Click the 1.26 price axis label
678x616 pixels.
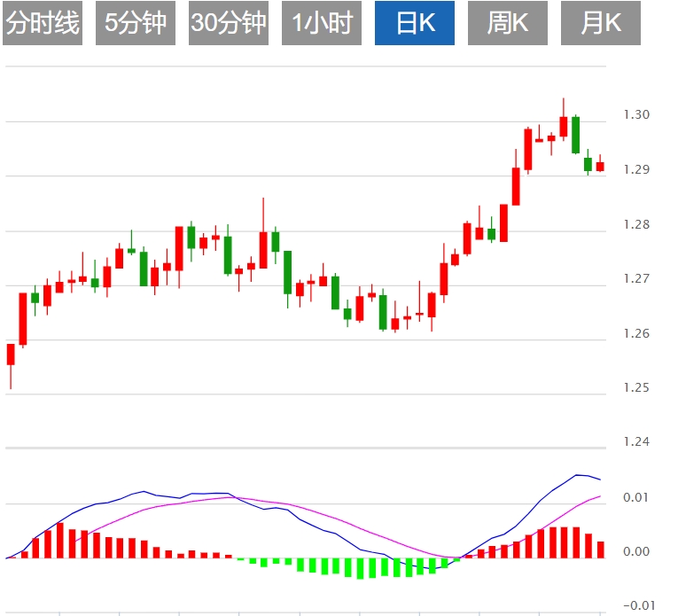pos(636,333)
